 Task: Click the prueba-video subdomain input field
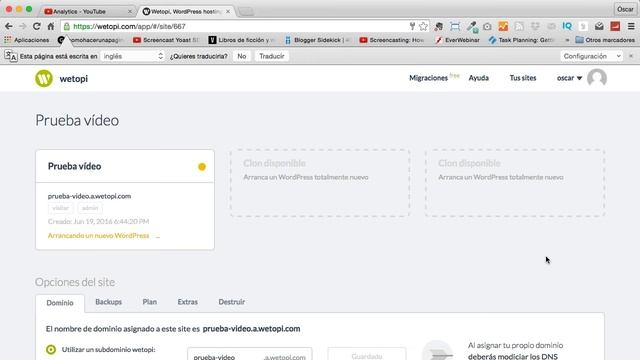pyautogui.click(x=250, y=354)
